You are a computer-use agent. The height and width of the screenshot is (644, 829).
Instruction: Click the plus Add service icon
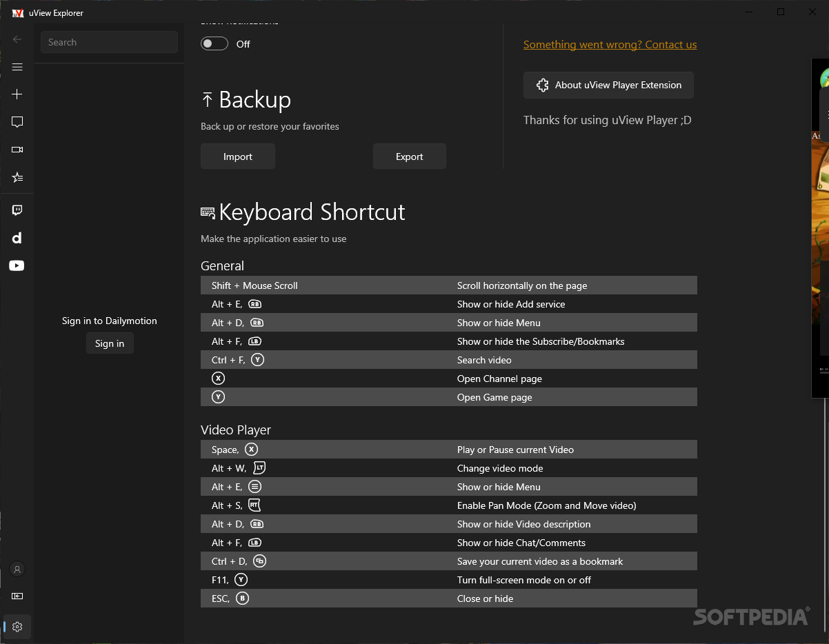[17, 94]
